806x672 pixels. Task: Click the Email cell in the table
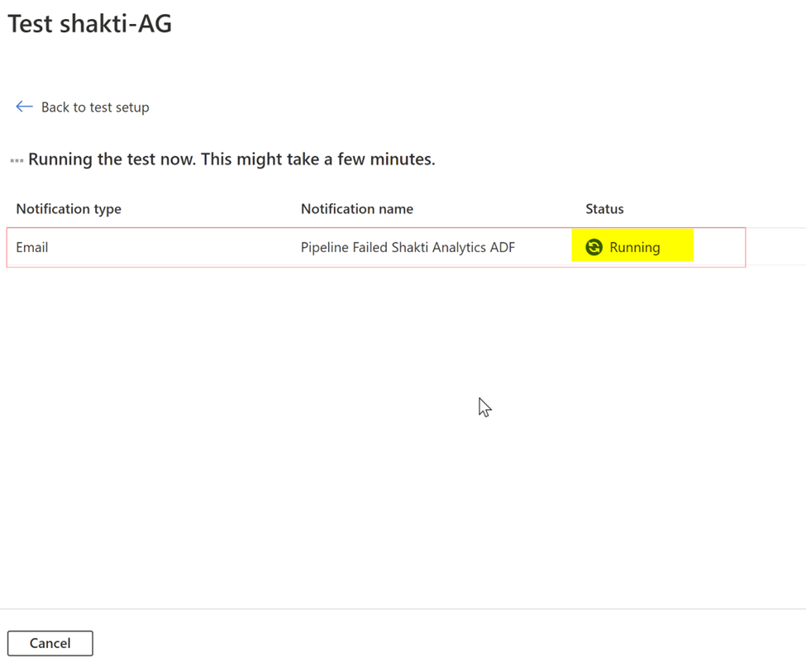(x=32, y=246)
